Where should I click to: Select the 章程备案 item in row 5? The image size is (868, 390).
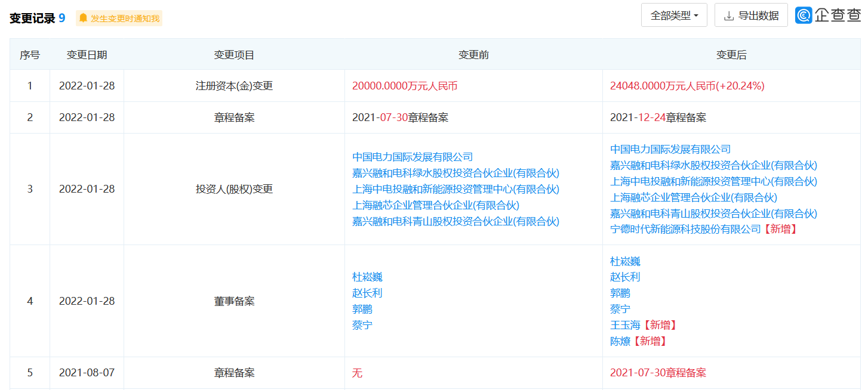point(235,373)
